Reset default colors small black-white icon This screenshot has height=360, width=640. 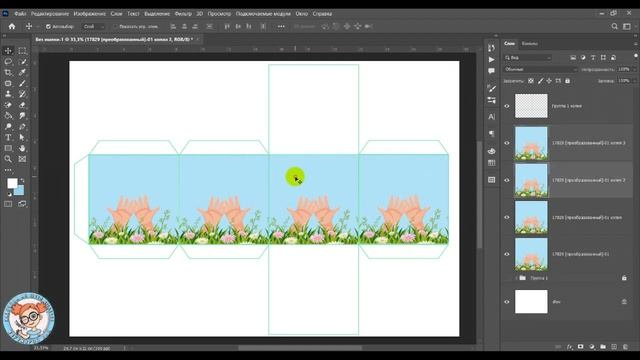(9, 194)
